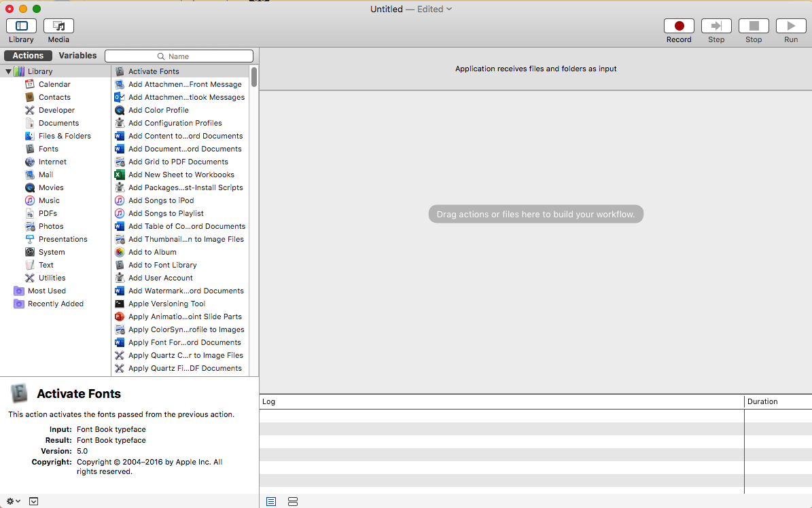The height and width of the screenshot is (508, 812).
Task: Toggle the list view in the Log pane
Action: [270, 501]
